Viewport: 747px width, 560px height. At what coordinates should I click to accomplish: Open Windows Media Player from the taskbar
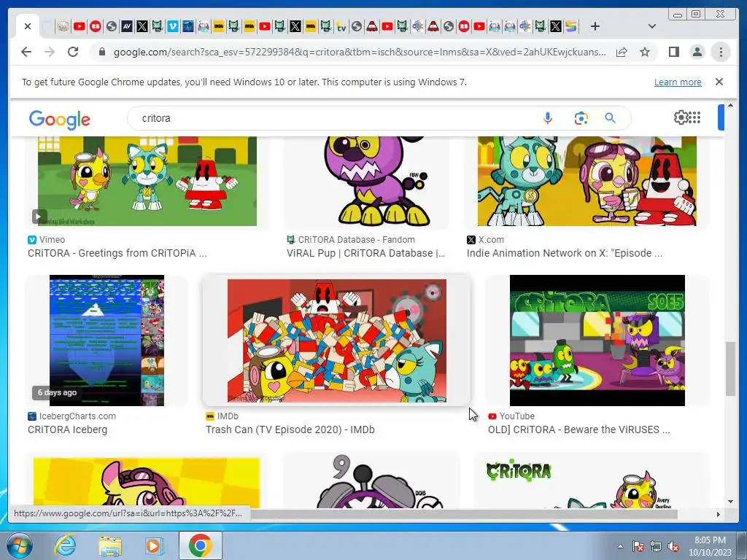tap(153, 545)
